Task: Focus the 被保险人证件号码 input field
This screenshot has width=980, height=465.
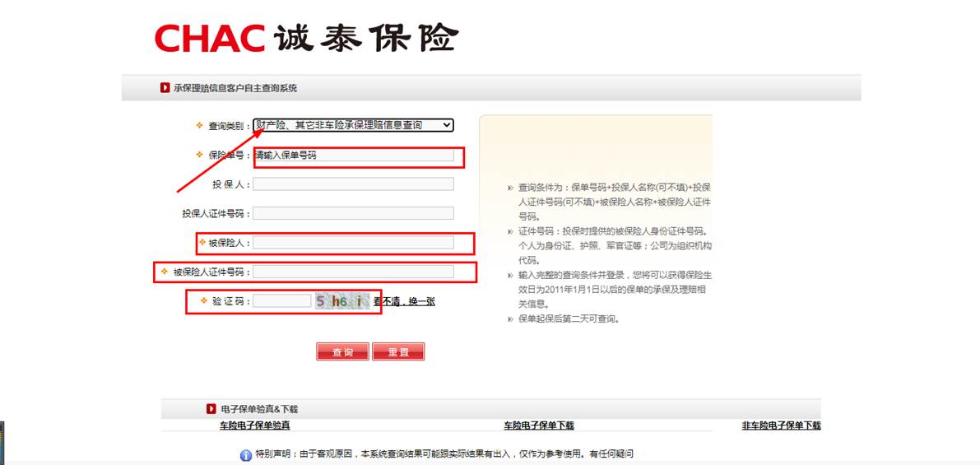Action: [x=353, y=272]
